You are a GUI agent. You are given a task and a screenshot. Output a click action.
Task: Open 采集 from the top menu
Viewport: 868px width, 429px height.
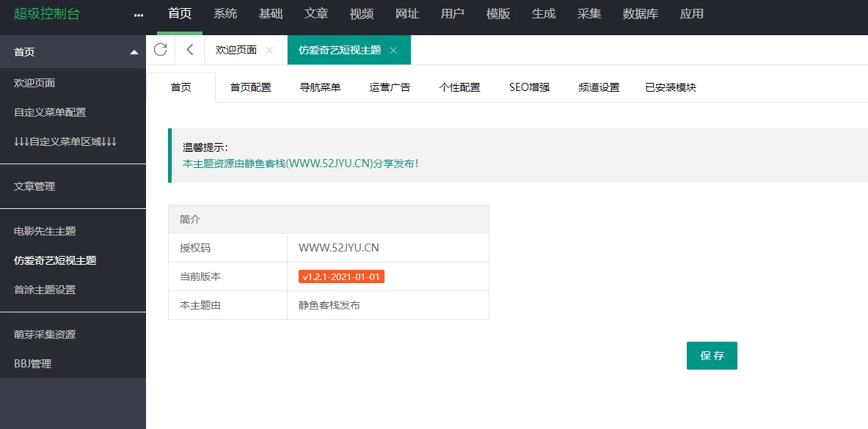click(589, 14)
